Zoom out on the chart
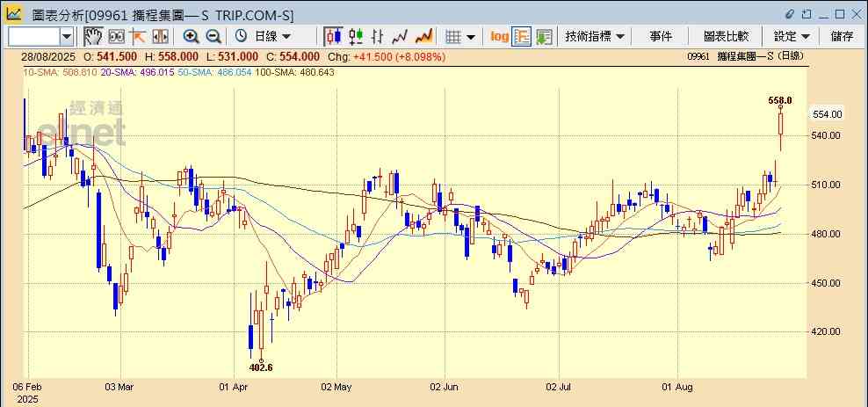Viewport: 868px width, 407px height. pyautogui.click(x=213, y=37)
